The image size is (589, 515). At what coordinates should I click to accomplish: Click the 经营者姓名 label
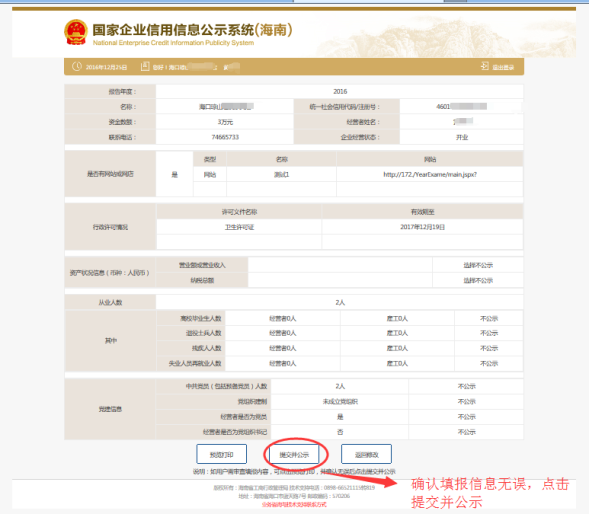point(363,122)
